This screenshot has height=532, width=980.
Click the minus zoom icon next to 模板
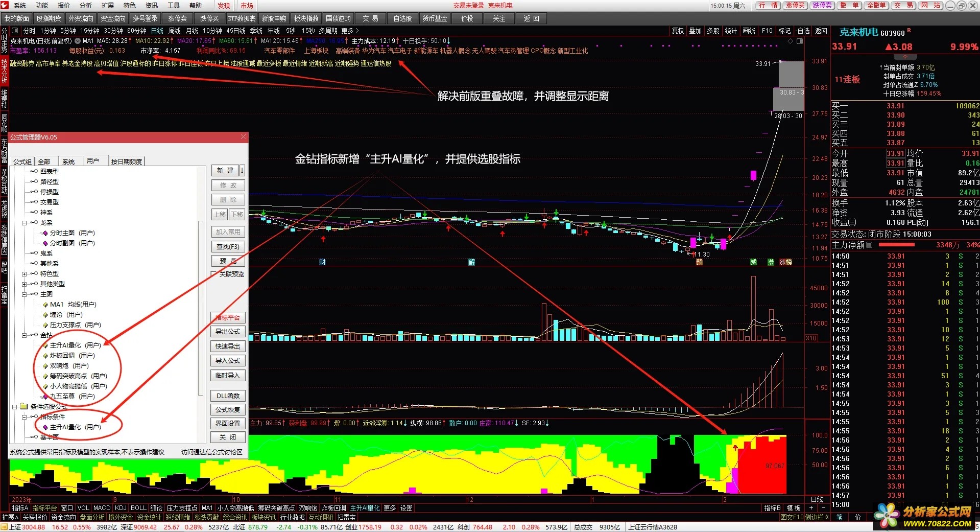click(823, 508)
